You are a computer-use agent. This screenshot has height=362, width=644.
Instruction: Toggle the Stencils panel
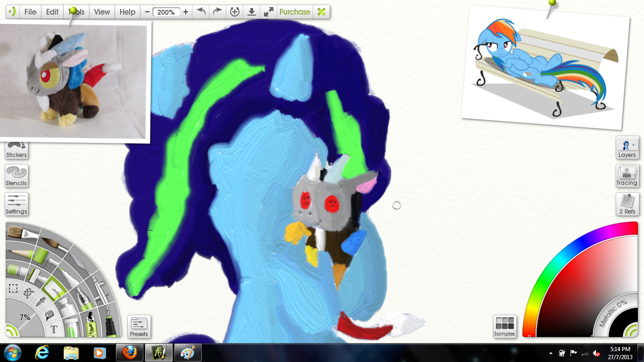17,176
